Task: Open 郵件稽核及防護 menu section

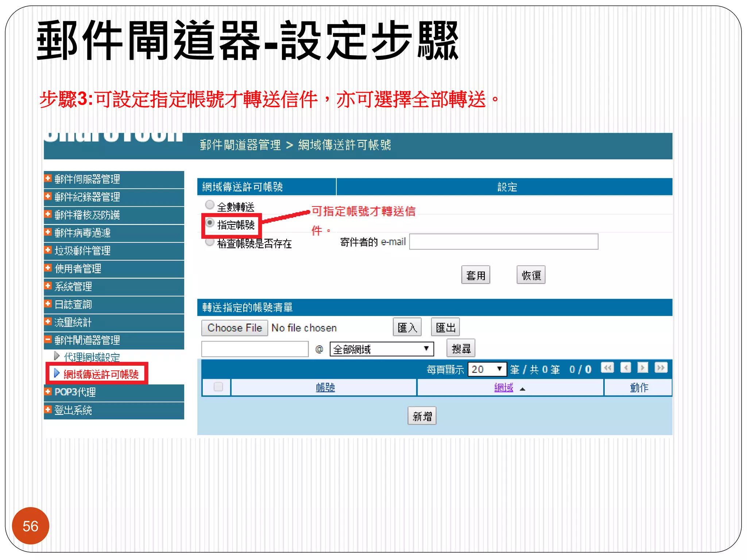Action: pyautogui.click(x=114, y=215)
